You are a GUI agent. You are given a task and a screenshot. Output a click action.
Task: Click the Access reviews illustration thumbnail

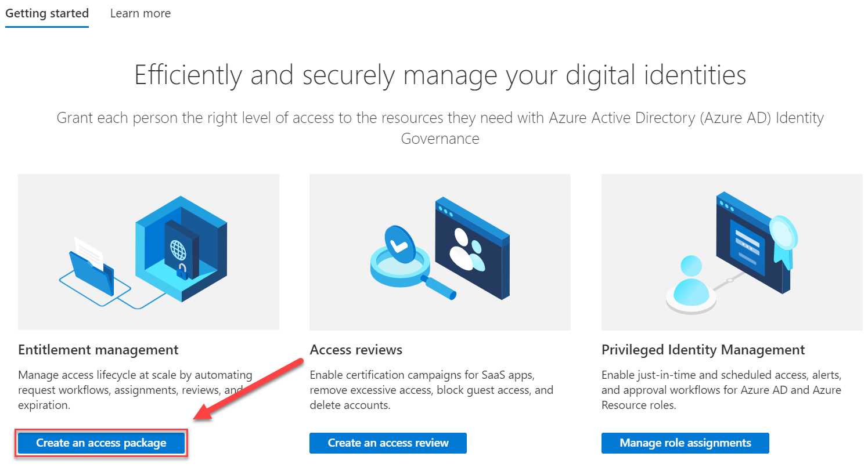tap(440, 251)
